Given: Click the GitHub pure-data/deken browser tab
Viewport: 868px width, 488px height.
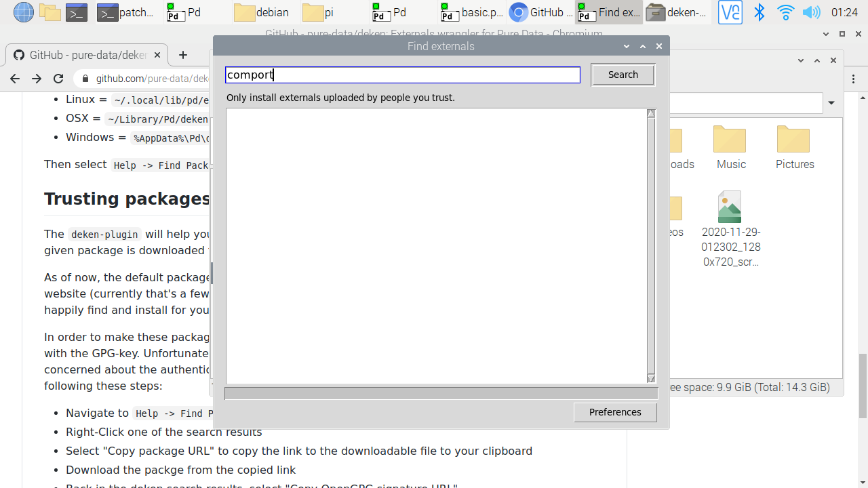Looking at the screenshot, I should 86,55.
